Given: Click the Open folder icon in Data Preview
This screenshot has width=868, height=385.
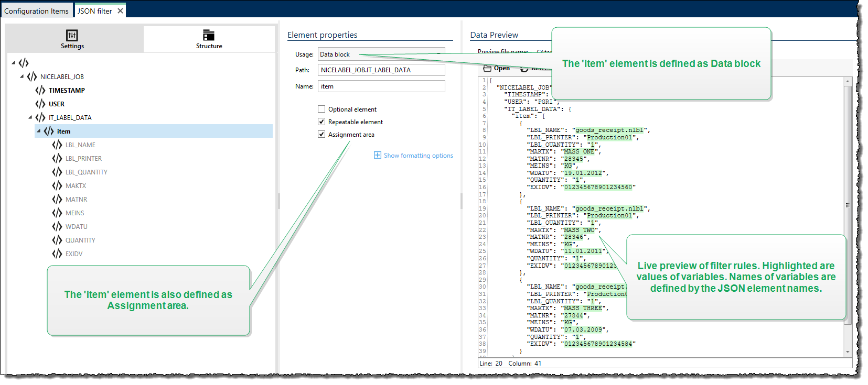Looking at the screenshot, I should (x=487, y=68).
